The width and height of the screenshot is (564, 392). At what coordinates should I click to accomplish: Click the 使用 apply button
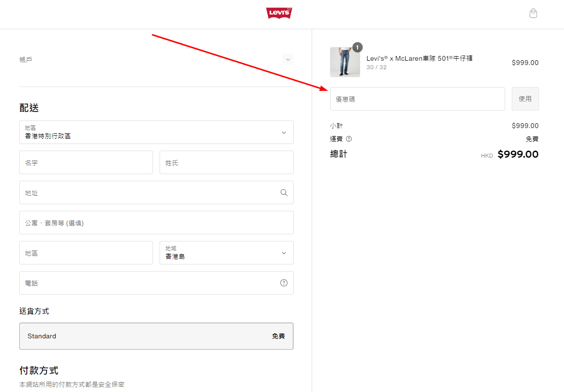pyautogui.click(x=525, y=99)
